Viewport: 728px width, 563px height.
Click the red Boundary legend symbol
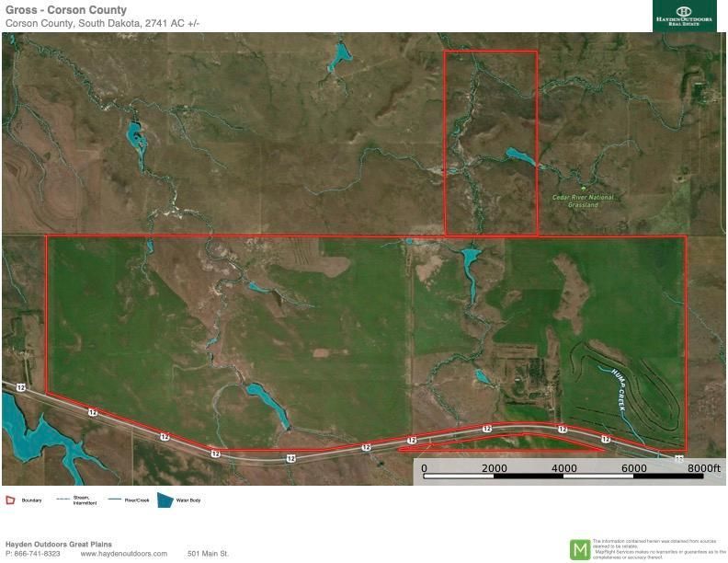pyautogui.click(x=10, y=500)
